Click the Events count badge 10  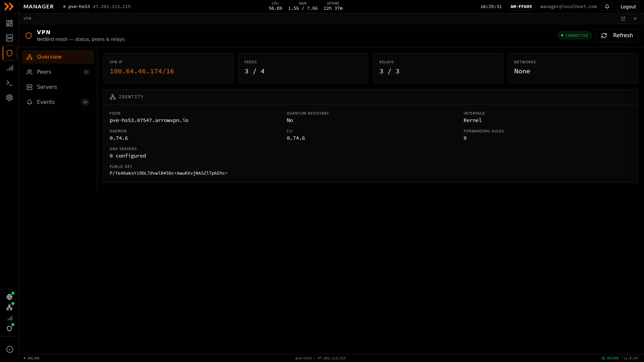[85, 102]
